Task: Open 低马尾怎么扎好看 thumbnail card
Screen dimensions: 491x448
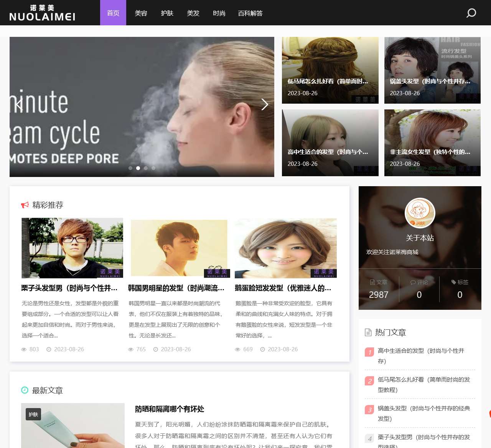Action: click(x=330, y=70)
